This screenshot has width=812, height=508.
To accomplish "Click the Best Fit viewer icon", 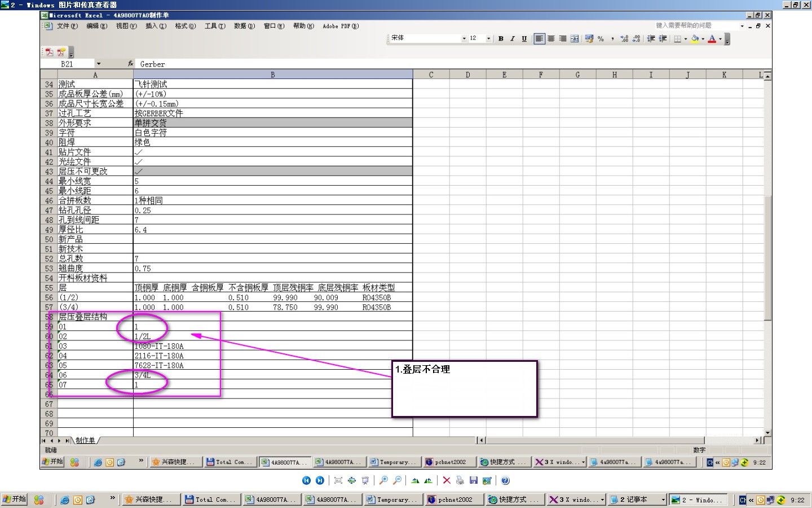I will coord(338,480).
